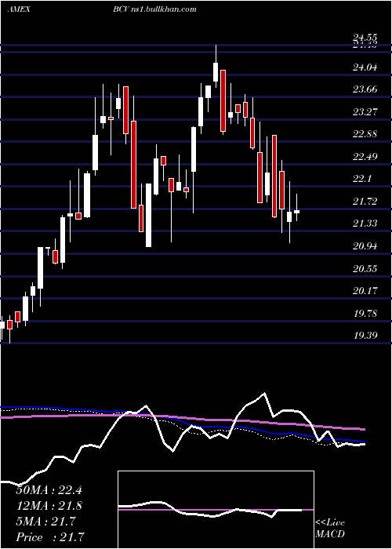Click the 24.55 price axis label
The width and height of the screenshot is (392, 549).
pos(365,38)
